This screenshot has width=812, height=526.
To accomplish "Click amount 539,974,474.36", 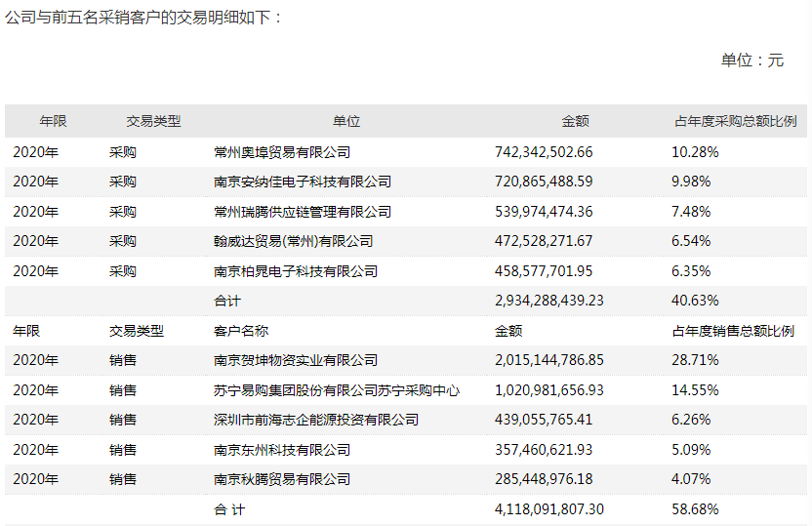I will point(544,212).
